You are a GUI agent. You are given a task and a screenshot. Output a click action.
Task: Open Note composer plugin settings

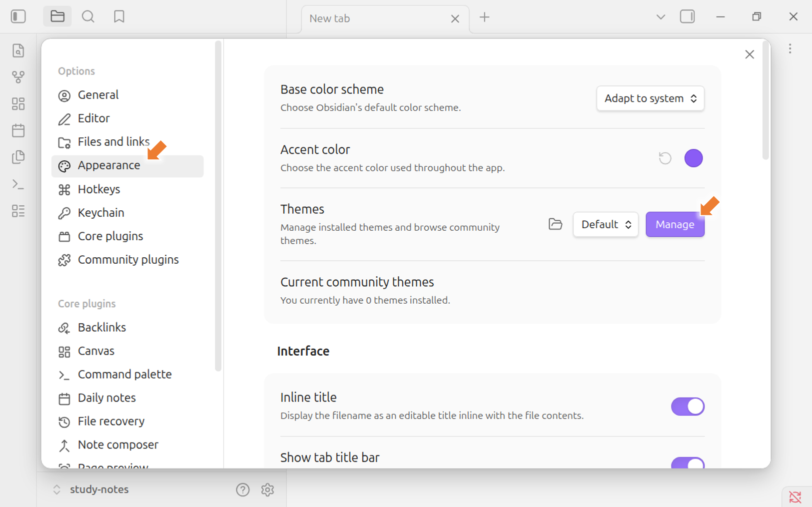pyautogui.click(x=127, y=445)
